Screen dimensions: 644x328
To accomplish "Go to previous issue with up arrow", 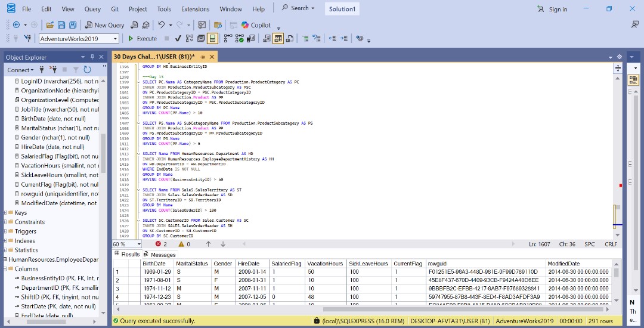I will coord(208,244).
